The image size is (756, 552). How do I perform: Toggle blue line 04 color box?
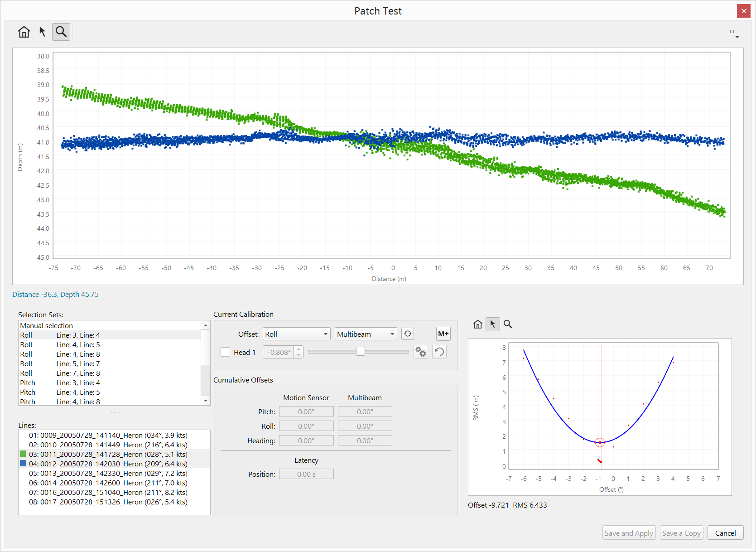point(23,464)
